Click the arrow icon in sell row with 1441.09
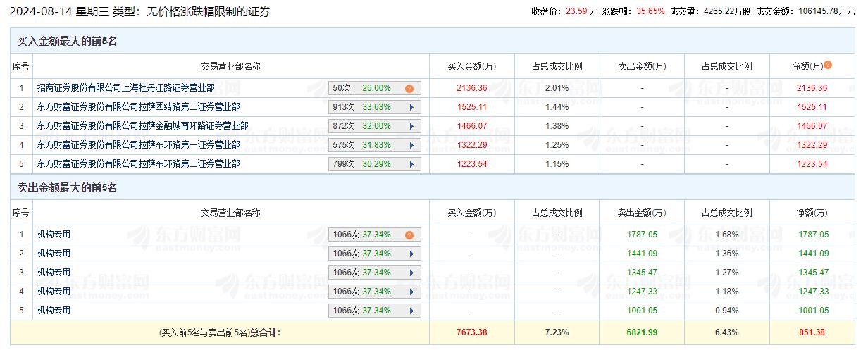 click(x=411, y=254)
